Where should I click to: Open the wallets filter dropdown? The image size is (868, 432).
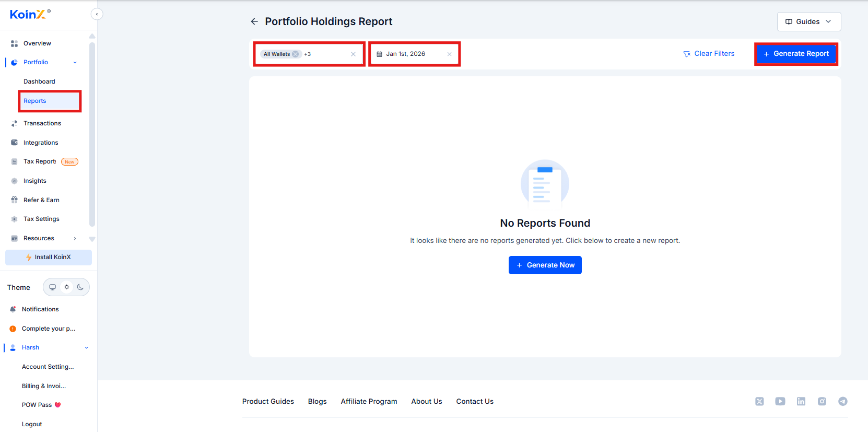pyautogui.click(x=309, y=54)
